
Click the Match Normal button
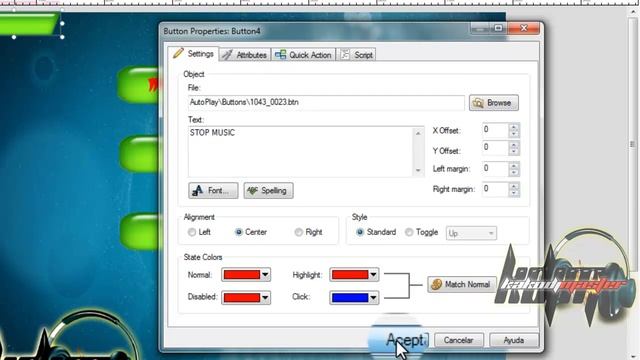(462, 284)
